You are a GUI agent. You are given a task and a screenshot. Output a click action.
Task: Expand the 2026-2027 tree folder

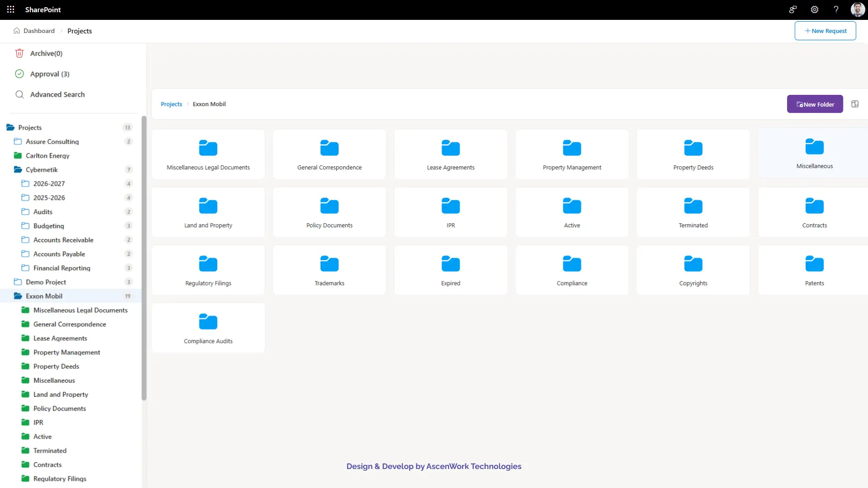pyautogui.click(x=25, y=183)
